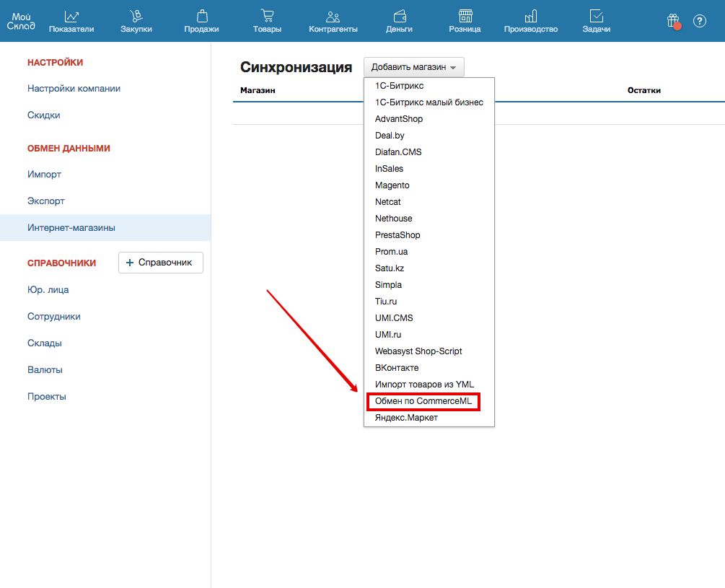The width and height of the screenshot is (725, 588).
Task: Select Обмен по CommerceML from list
Action: tap(423, 401)
